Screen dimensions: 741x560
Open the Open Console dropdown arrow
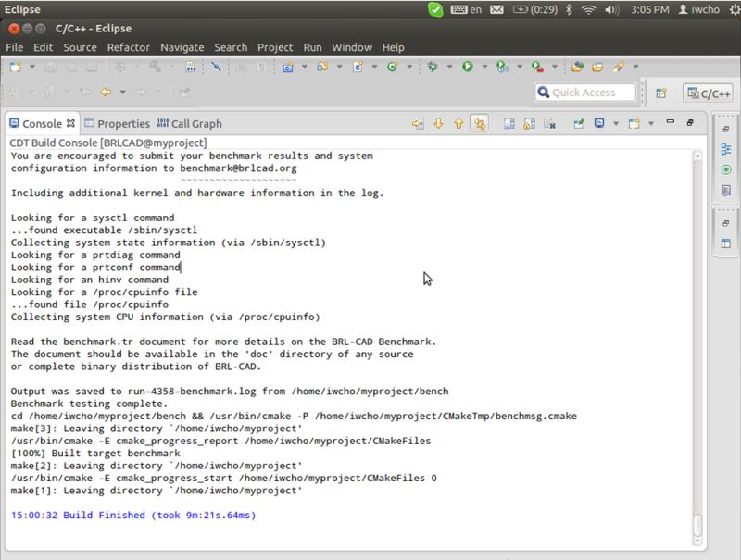pyautogui.click(x=651, y=123)
